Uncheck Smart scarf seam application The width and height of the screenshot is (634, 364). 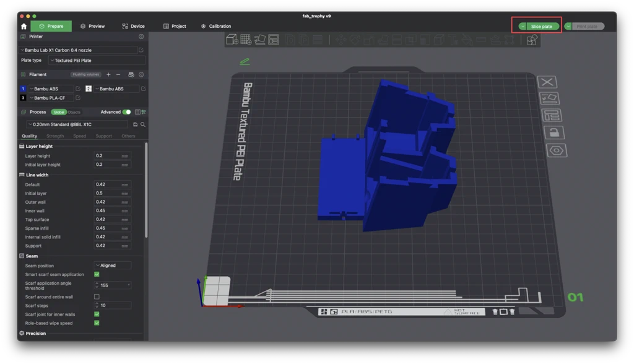point(97,274)
